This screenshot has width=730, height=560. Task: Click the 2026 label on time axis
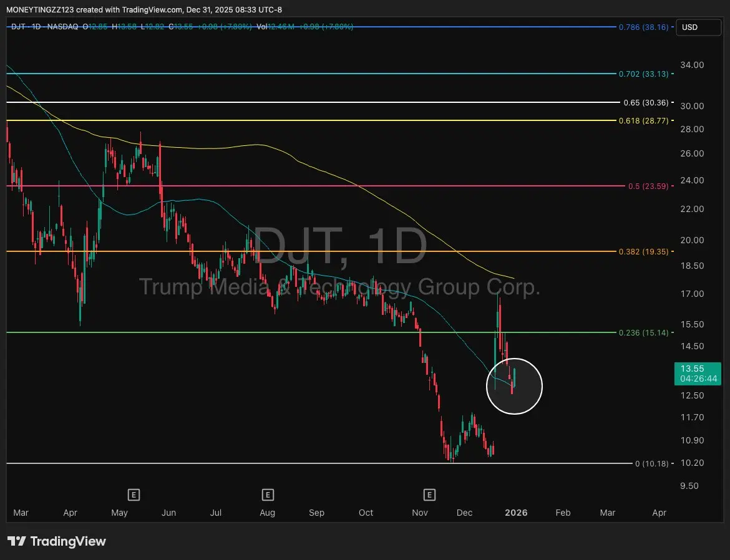pyautogui.click(x=517, y=513)
